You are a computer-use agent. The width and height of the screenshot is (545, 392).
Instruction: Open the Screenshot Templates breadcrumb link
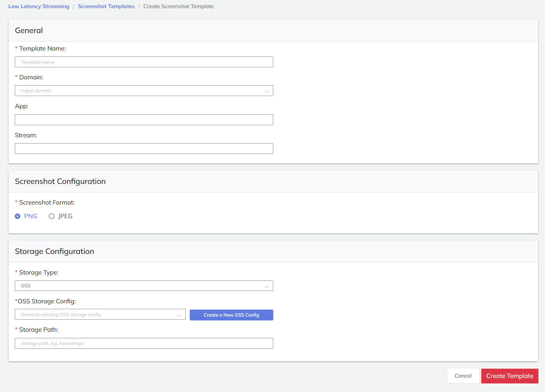[106, 6]
